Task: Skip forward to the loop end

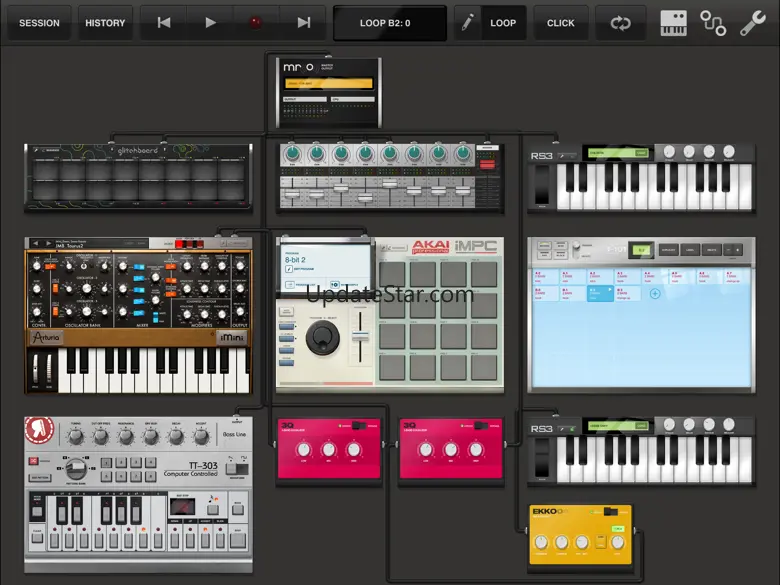Action: pos(303,23)
